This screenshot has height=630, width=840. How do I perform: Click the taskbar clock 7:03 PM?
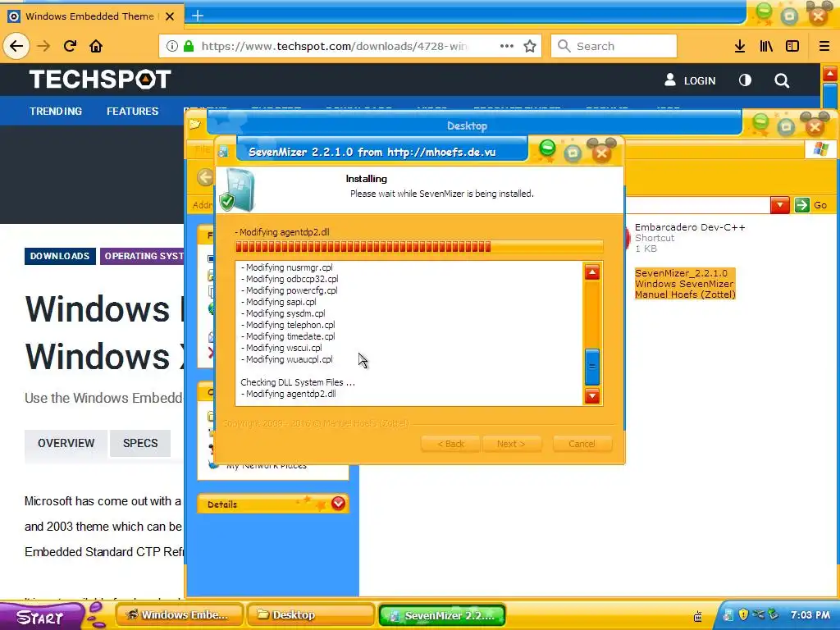click(810, 615)
